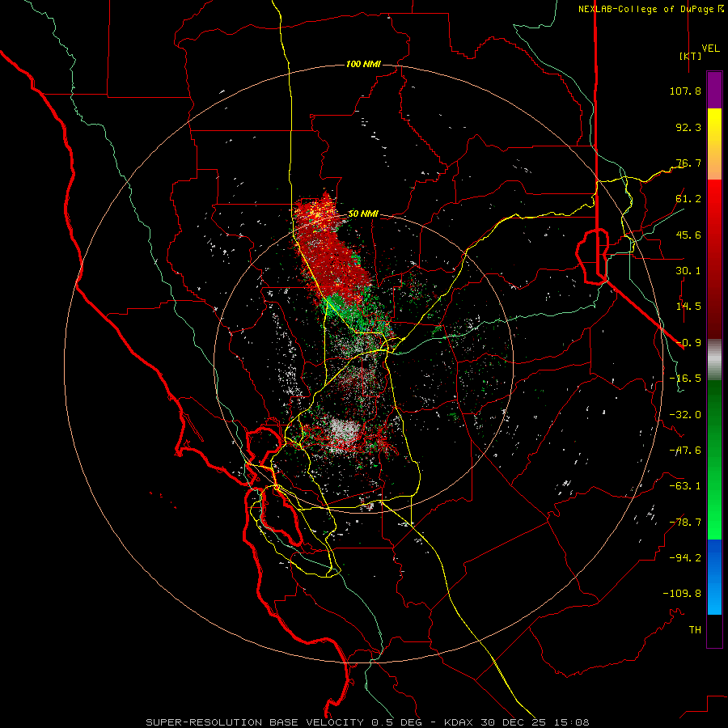
Task: Click the -63.1 value on velocity scale
Action: click(x=685, y=486)
